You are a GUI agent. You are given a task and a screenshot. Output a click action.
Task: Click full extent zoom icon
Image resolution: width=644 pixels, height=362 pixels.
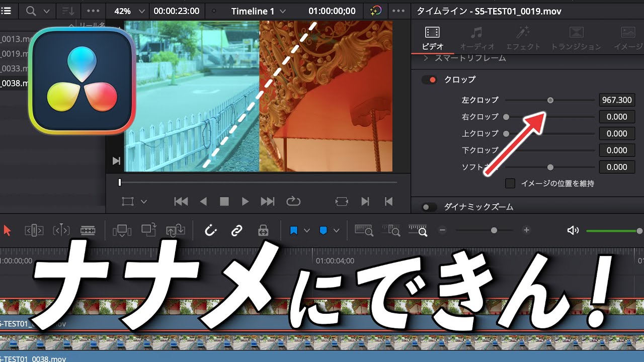364,231
